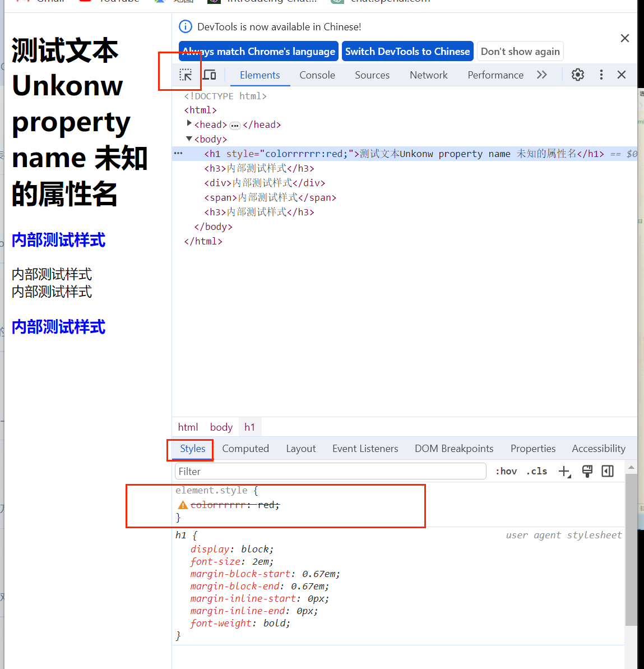Close the DevTools panel
The height and width of the screenshot is (669, 644).
(622, 75)
